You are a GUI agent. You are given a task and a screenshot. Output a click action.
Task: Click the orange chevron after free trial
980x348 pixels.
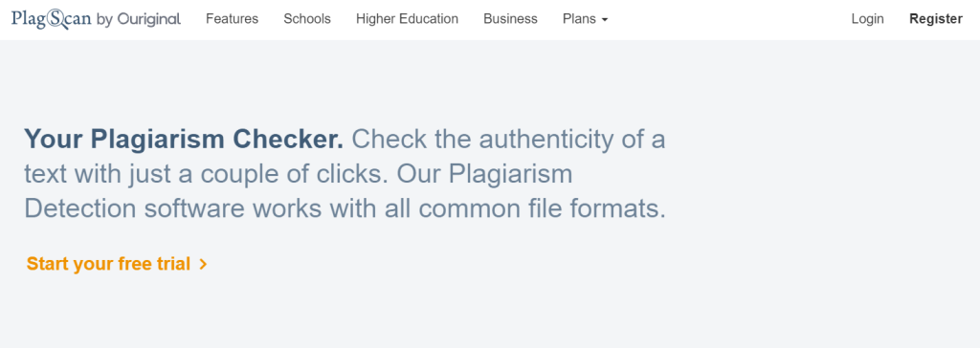203,265
